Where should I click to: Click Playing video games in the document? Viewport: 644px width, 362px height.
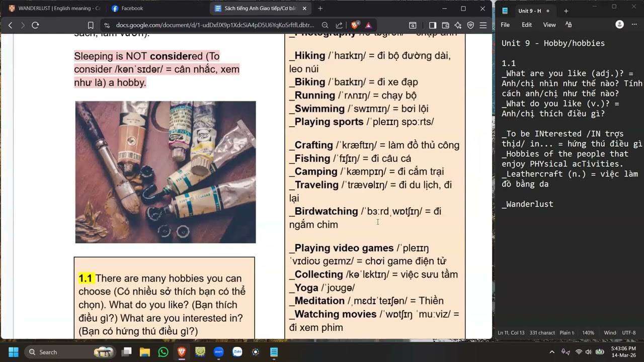click(344, 248)
